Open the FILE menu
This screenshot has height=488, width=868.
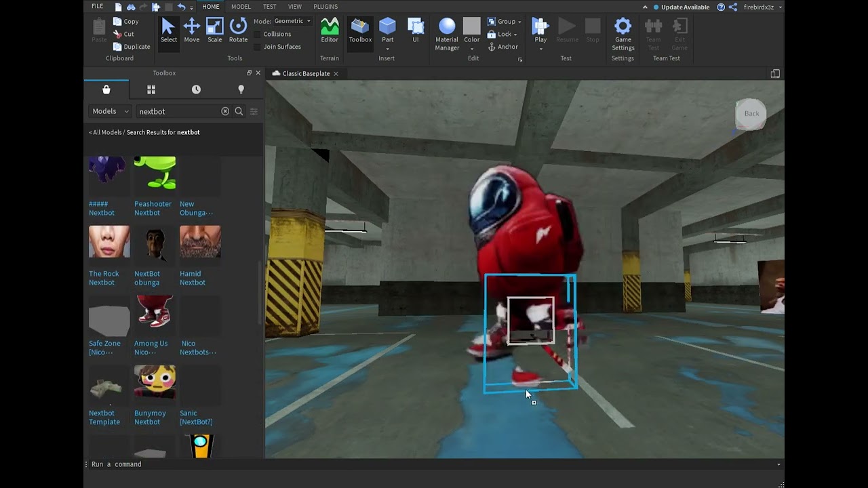click(x=98, y=7)
